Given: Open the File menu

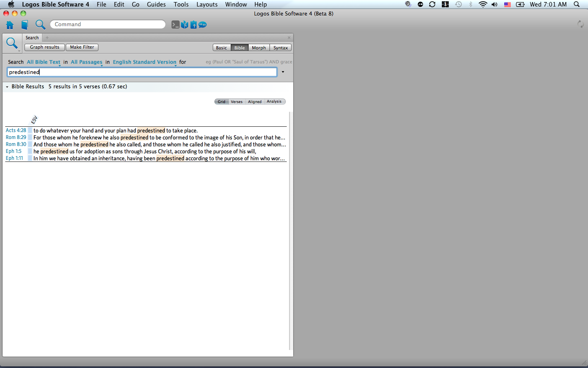Looking at the screenshot, I should [x=102, y=4].
